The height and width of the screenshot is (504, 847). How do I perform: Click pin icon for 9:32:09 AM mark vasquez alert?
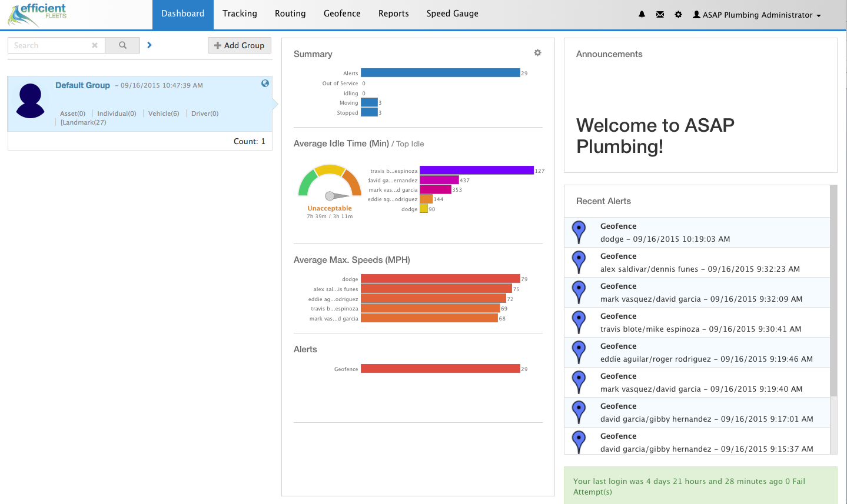coord(579,292)
